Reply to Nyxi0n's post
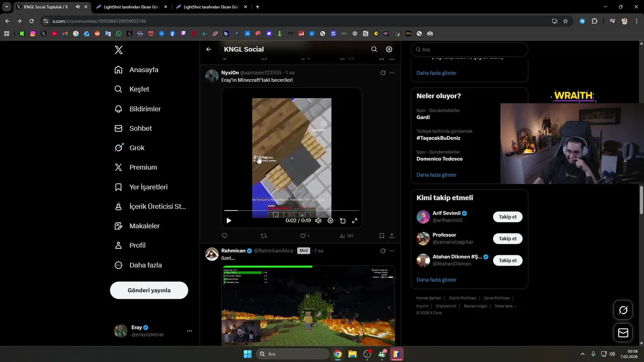The width and height of the screenshot is (644, 362). pos(224,235)
